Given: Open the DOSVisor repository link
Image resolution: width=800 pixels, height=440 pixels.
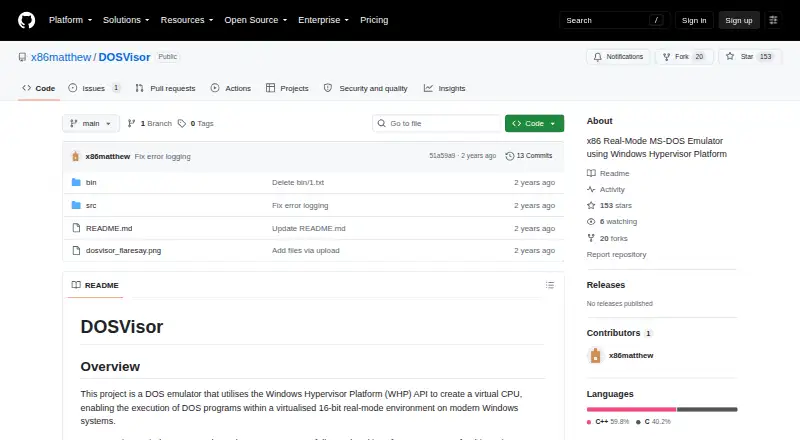Looking at the screenshot, I should [124, 57].
